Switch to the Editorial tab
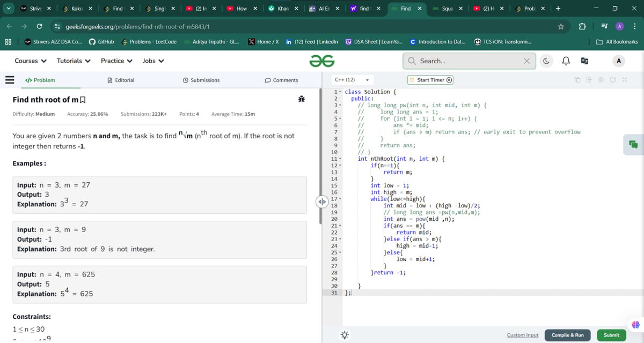Viewport: 644px width, 343px height. 121,80
